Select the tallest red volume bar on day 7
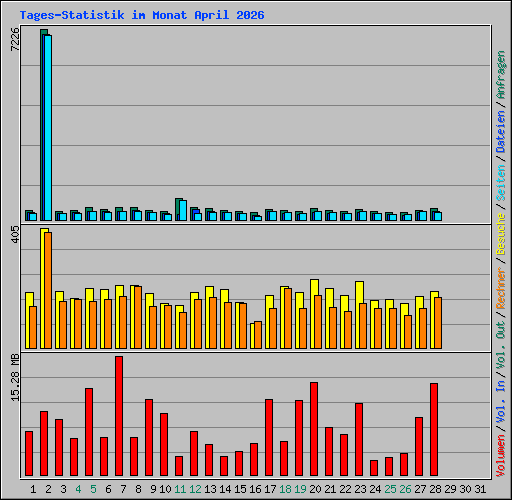Image resolution: width=512 pixels, height=500 pixels. click(119, 416)
